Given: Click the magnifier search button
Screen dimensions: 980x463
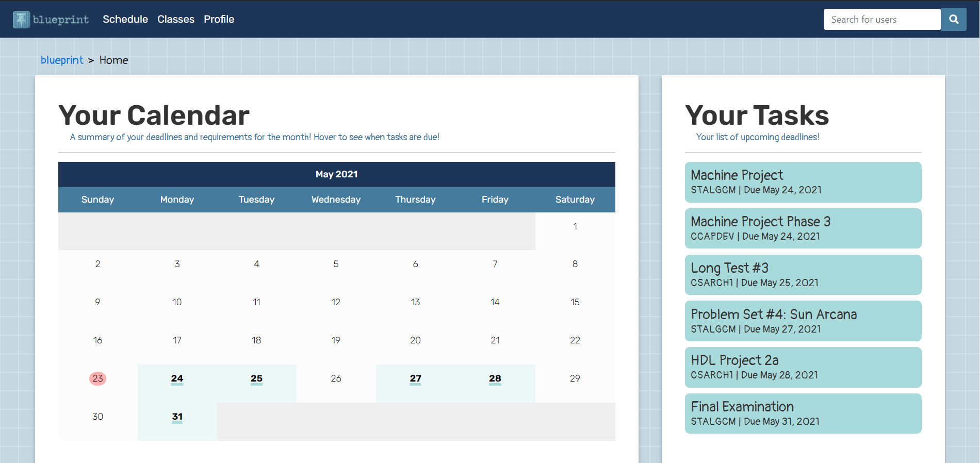Looking at the screenshot, I should click(x=954, y=19).
